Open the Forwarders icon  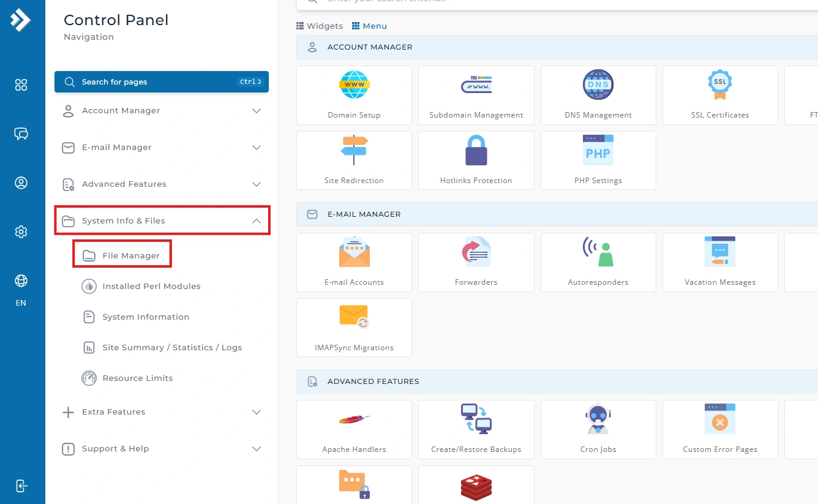[476, 252]
